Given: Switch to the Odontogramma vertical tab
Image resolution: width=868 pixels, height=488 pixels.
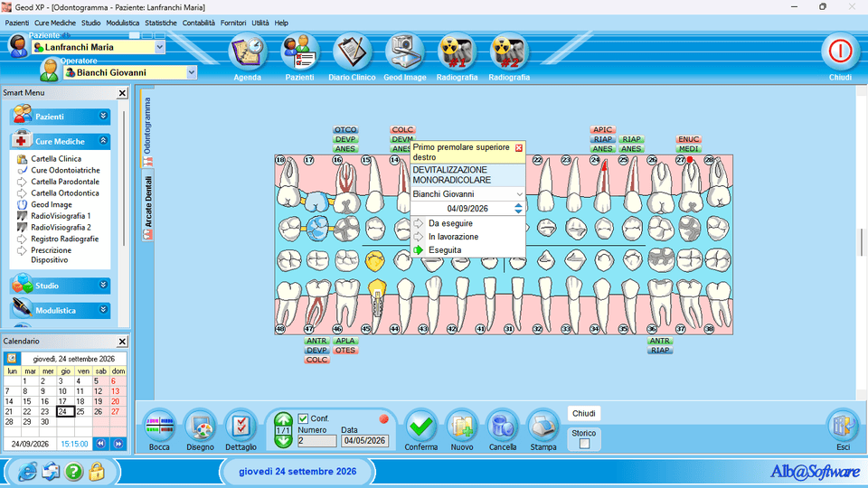Looking at the screenshot, I should tap(147, 131).
